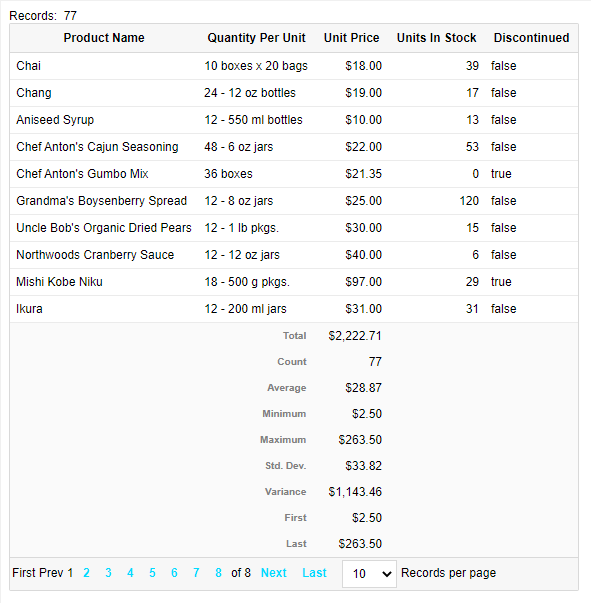Image resolution: width=591 pixels, height=603 pixels.
Task: Click the Prev pager label
Action: (x=50, y=573)
